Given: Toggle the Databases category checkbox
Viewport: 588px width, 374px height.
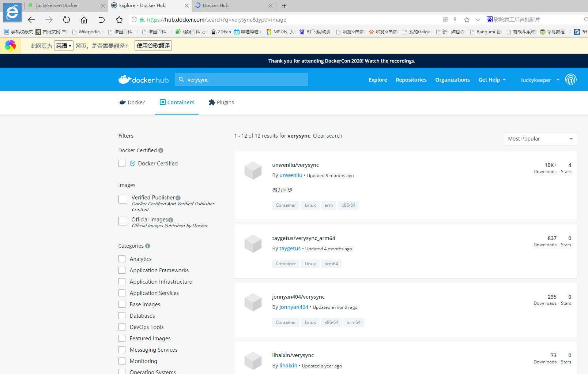Looking at the screenshot, I should (x=122, y=316).
